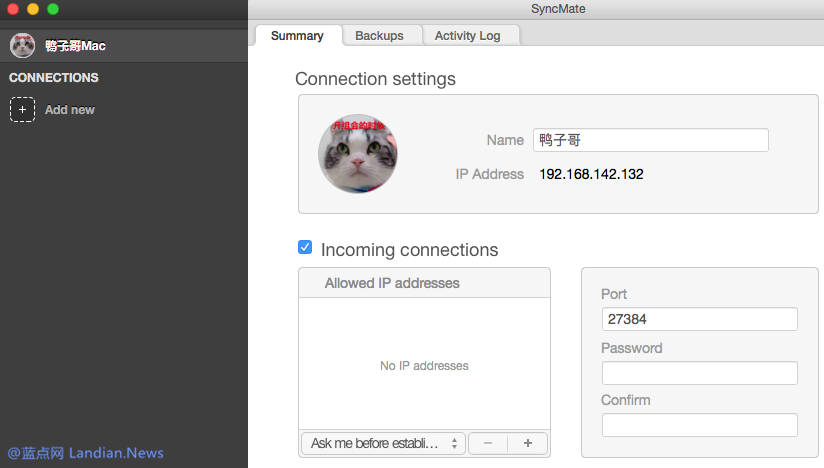Close the window with the red button
The image size is (824, 468).
(x=13, y=9)
